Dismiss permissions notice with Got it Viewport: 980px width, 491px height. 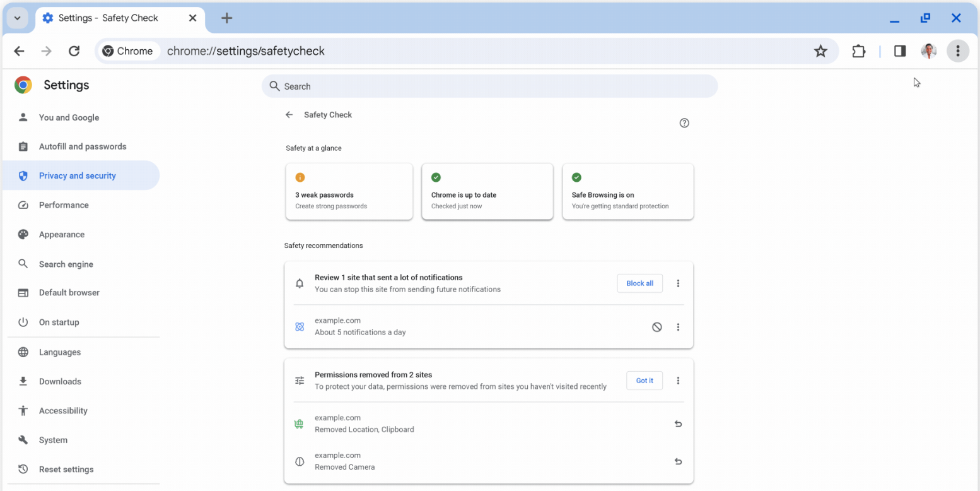[644, 381]
